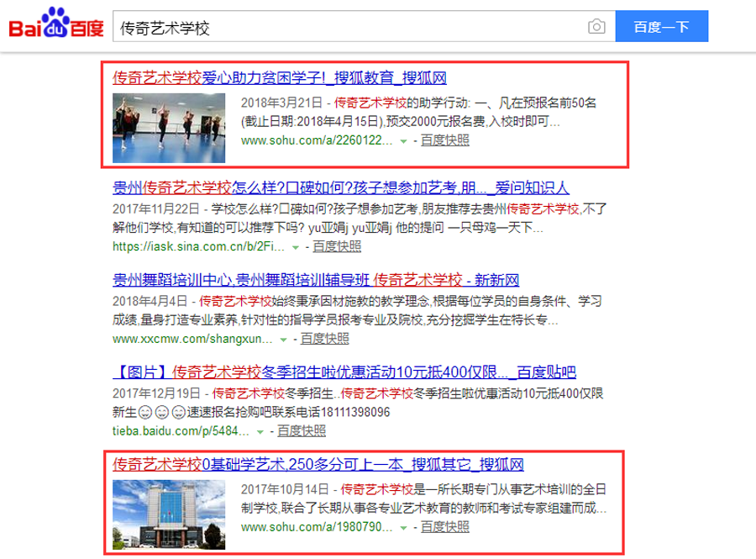This screenshot has height=559, width=756.
Task: Open dance class thumbnail image
Action: pos(169,128)
